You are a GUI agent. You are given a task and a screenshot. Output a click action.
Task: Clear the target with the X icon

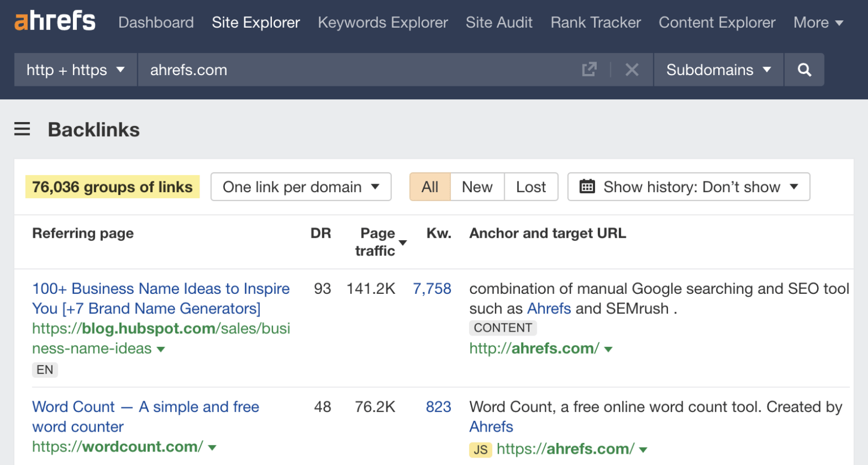[632, 69]
